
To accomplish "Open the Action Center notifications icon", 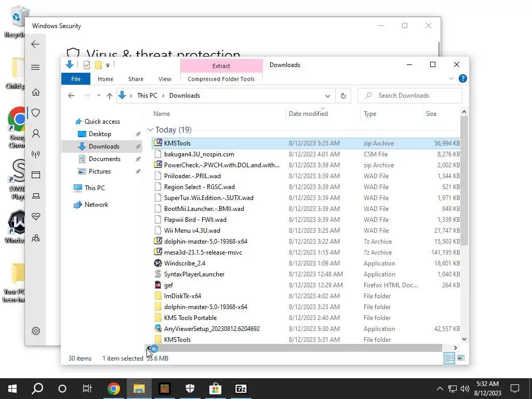I will pyautogui.click(x=515, y=389).
